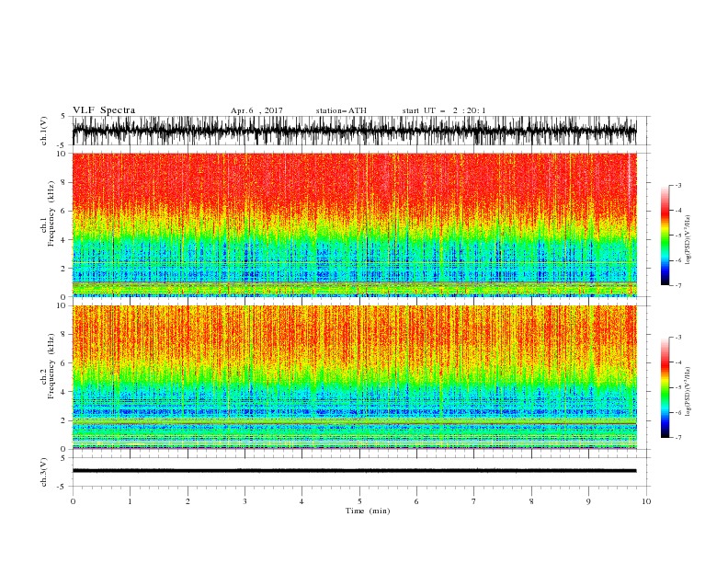Click the ch.2 color bar "log(PSD)(V²/Hz)" label

coord(688,391)
